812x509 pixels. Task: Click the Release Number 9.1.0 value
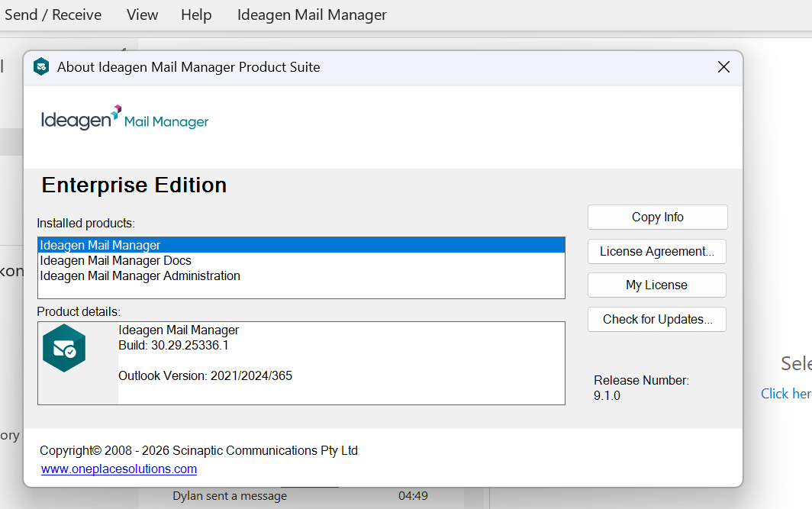pyautogui.click(x=607, y=395)
